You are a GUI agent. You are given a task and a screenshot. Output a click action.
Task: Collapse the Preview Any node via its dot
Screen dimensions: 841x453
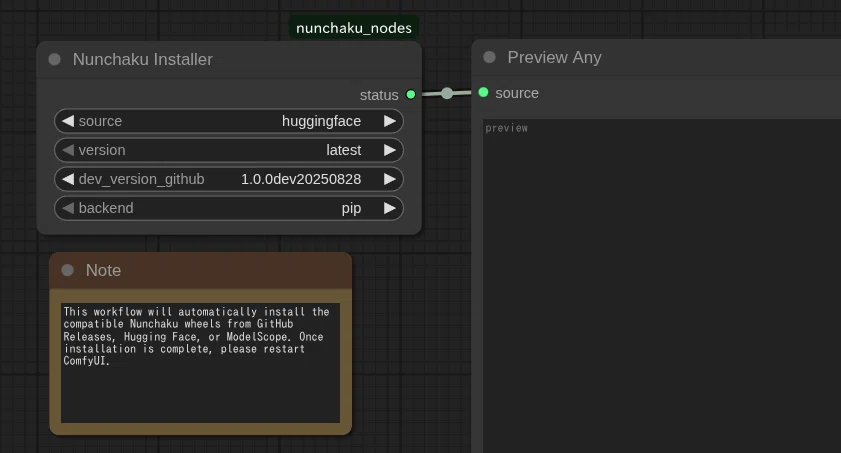489,57
